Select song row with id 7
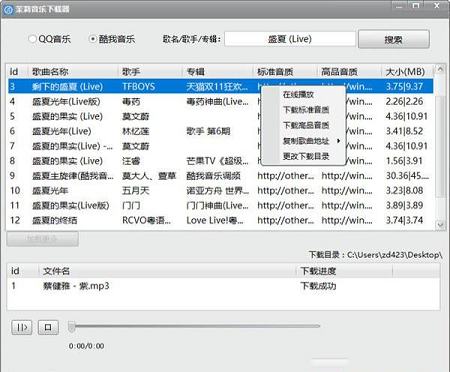Screen dimensions: 450x372 221,146
